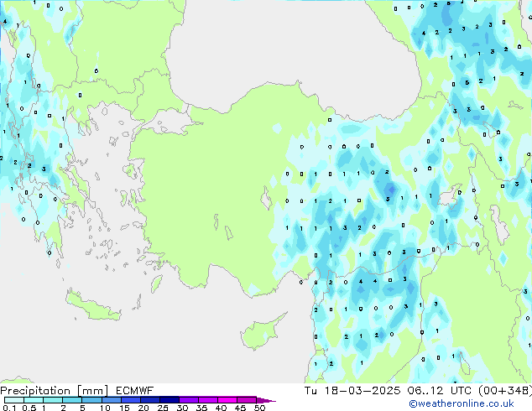Click the legend value '0.5'
Screen dimensions: 532x411
pyautogui.click(x=29, y=408)
